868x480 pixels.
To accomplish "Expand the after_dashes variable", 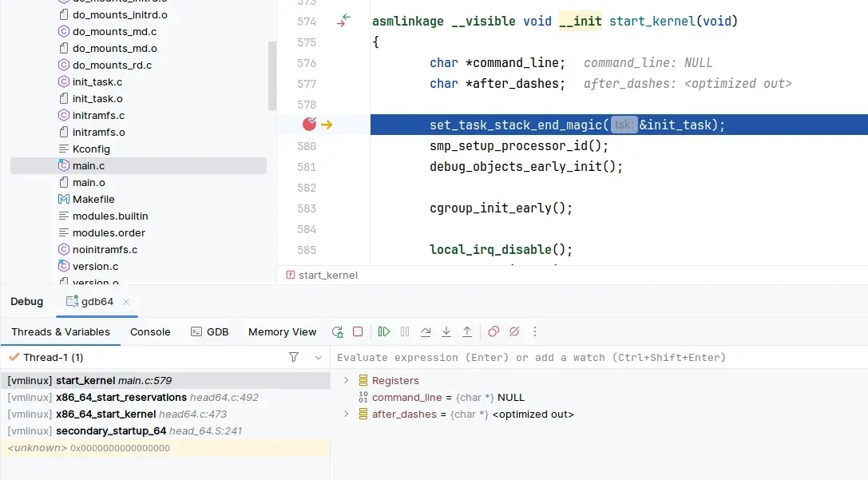I will tap(346, 415).
